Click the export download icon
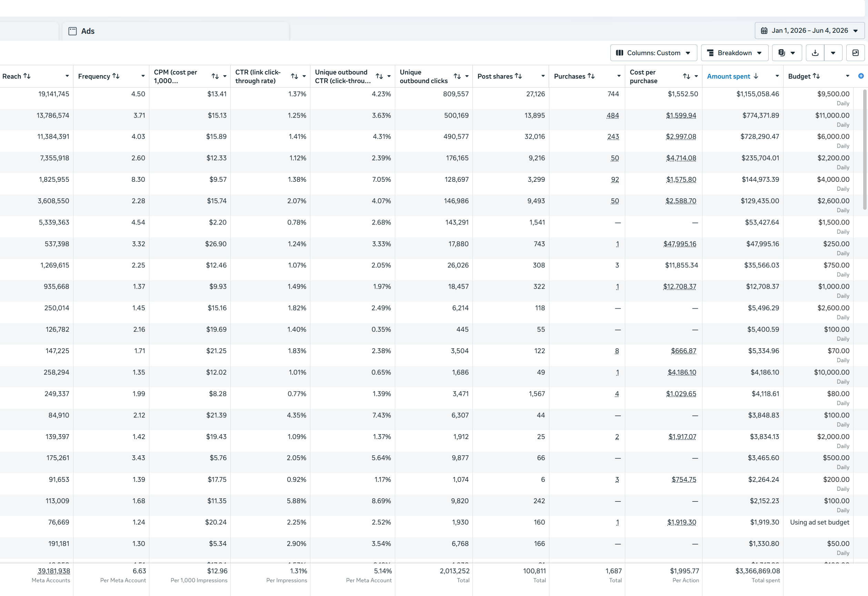This screenshot has width=868, height=596. click(x=815, y=53)
